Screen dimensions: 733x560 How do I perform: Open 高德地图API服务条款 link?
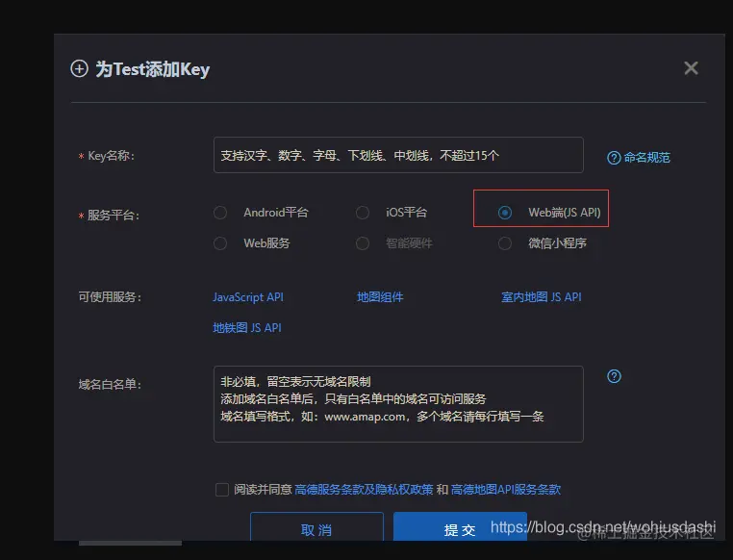point(506,490)
